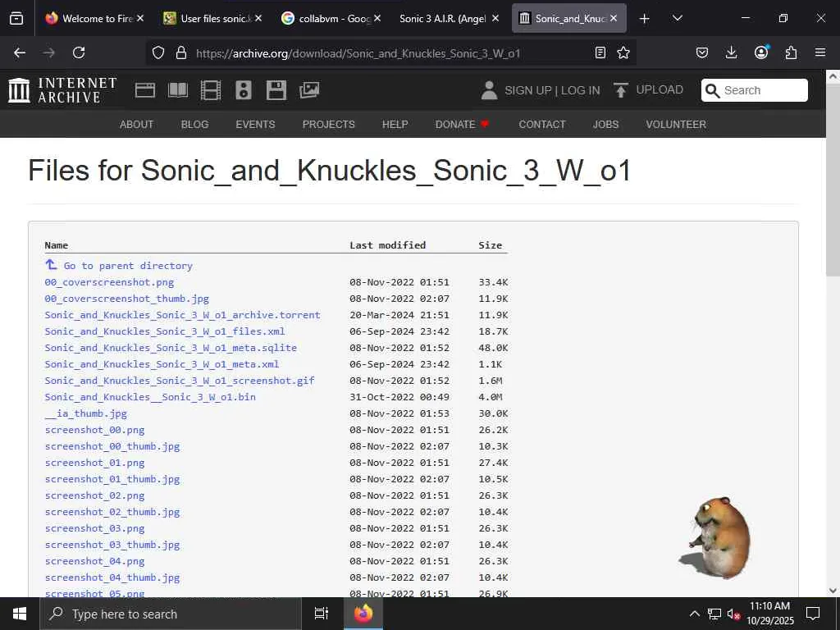Click the LOG IN link
The image size is (840, 630).
(580, 90)
